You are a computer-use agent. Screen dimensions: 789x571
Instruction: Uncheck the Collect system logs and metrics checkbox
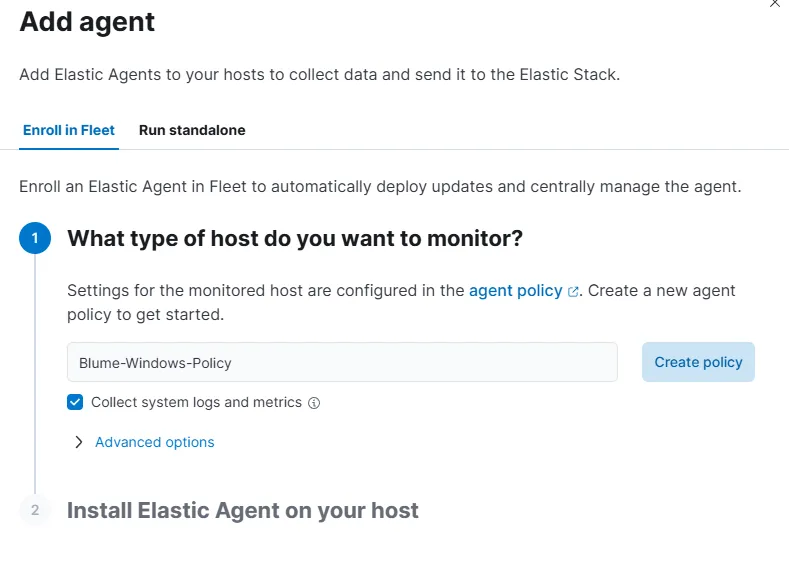75,402
